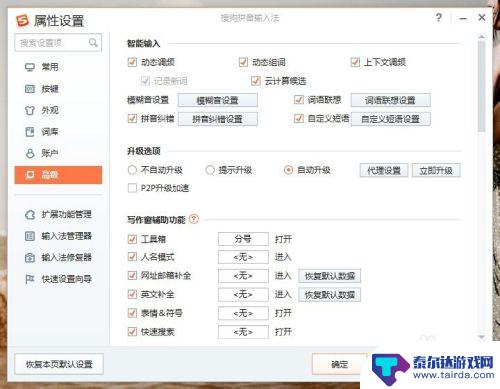The height and width of the screenshot is (389, 500).
Task: Select the 高级 settings page
Action: 58,175
